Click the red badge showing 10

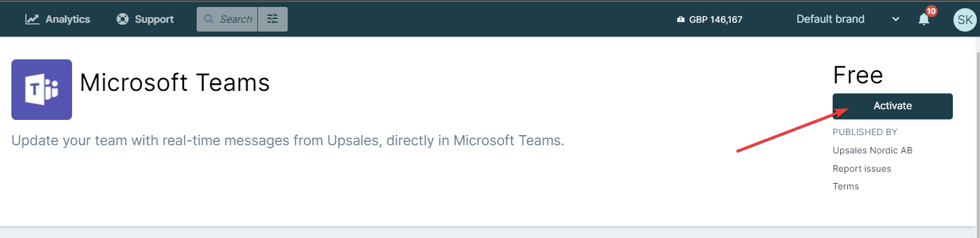coord(931,11)
